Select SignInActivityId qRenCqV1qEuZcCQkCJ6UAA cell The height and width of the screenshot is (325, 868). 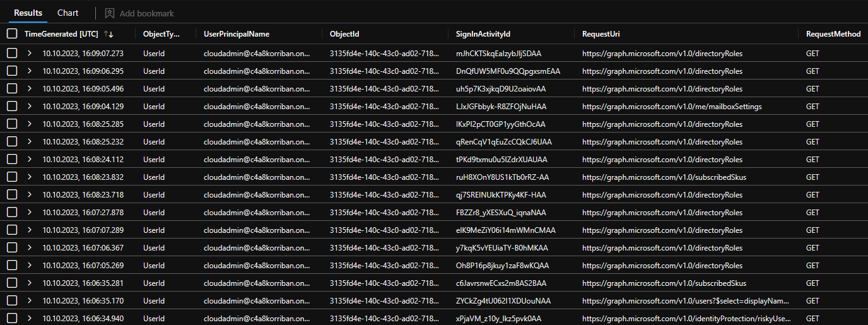(503, 142)
